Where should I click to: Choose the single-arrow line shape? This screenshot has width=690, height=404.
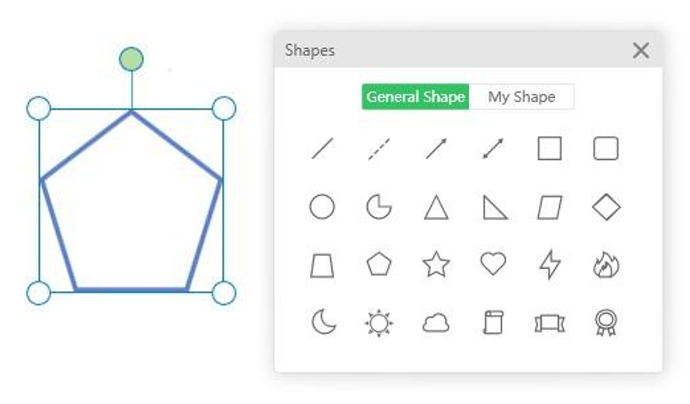(436, 149)
